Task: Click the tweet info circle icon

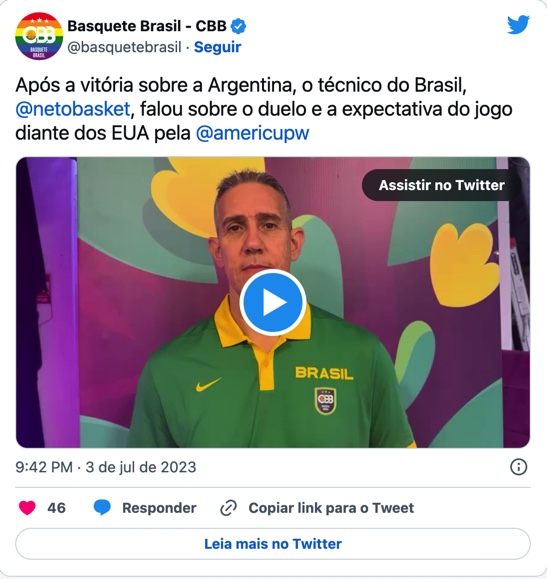Action: 518,467
